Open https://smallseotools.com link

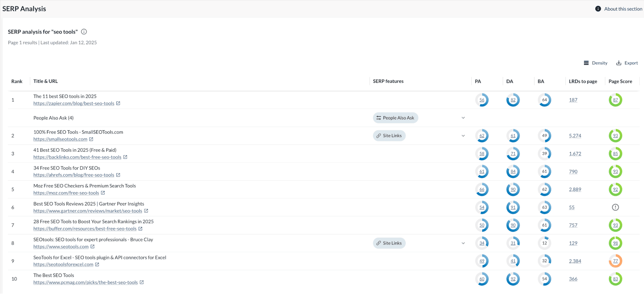pos(60,139)
